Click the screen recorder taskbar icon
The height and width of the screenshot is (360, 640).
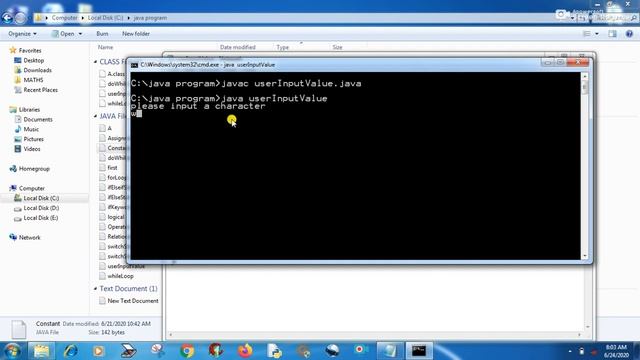pyautogui.click(x=361, y=350)
